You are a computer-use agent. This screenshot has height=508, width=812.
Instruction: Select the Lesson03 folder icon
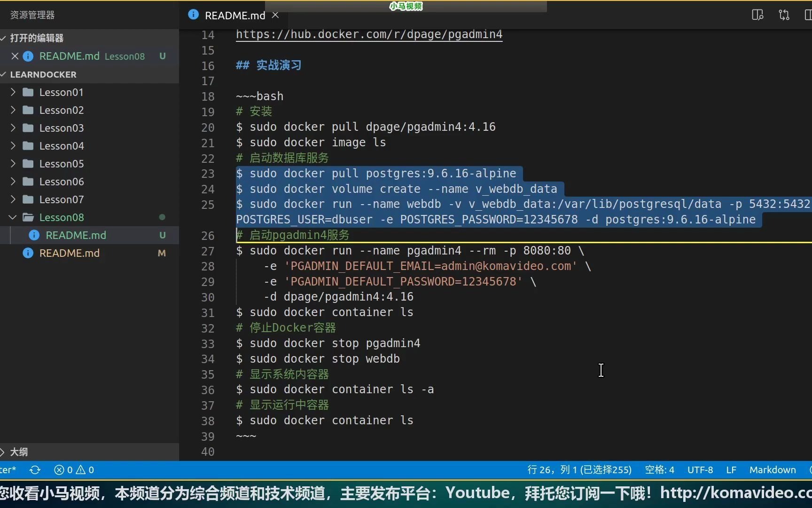pyautogui.click(x=28, y=128)
